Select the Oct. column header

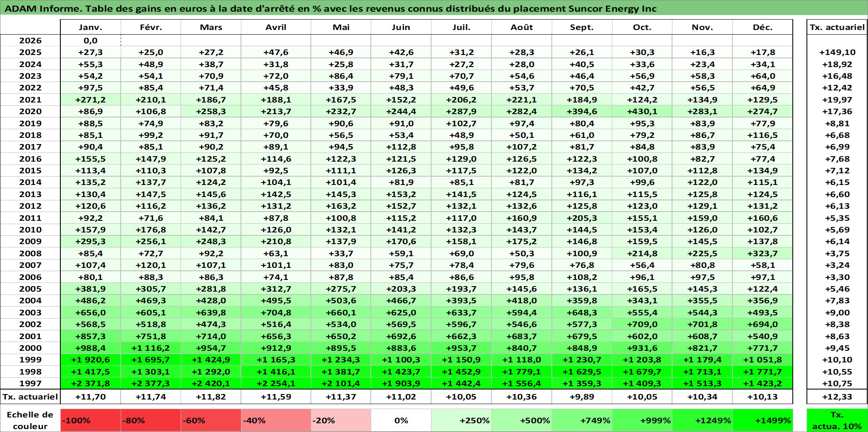click(x=642, y=27)
